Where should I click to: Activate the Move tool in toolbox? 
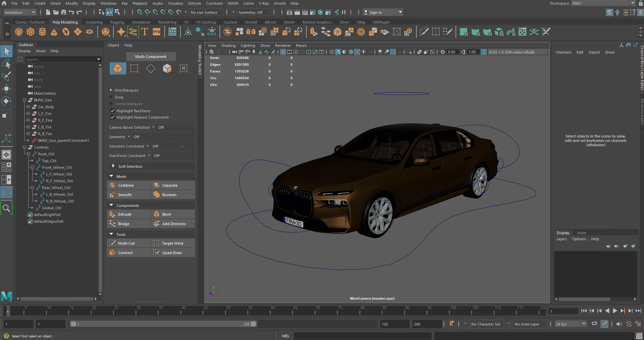point(6,89)
